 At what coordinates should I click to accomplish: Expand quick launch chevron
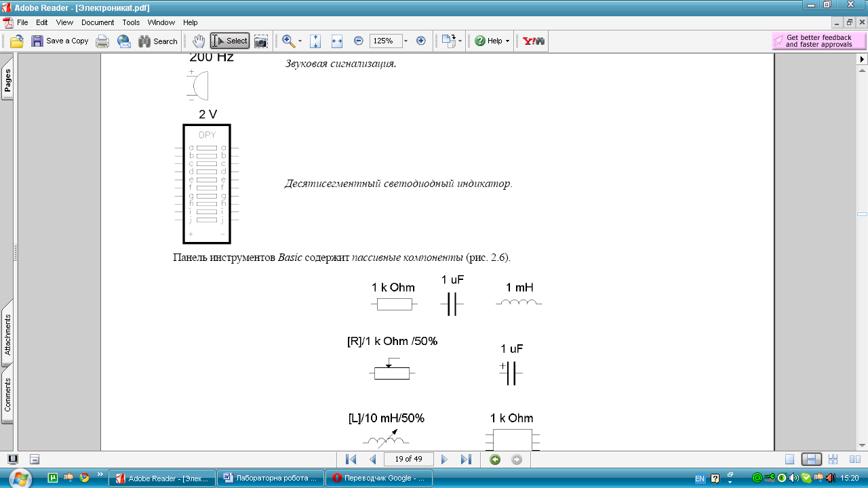coord(100,474)
